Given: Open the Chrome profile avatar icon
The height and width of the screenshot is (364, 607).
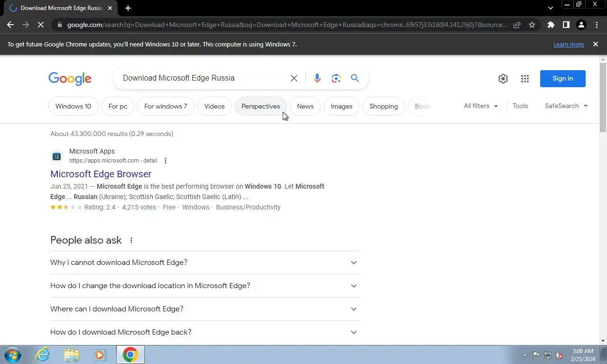Looking at the screenshot, I should tap(581, 25).
